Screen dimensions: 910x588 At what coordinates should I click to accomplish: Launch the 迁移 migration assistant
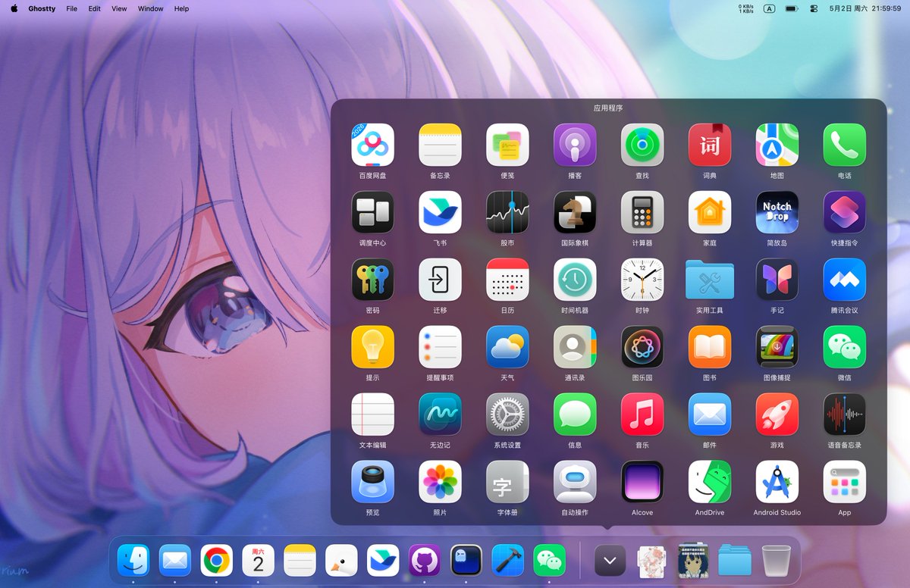click(x=440, y=280)
